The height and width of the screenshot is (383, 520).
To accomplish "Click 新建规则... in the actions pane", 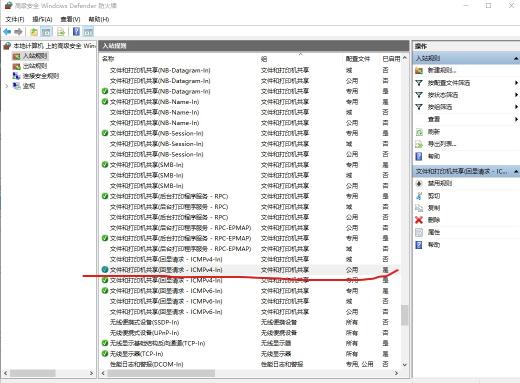I will coord(442,71).
